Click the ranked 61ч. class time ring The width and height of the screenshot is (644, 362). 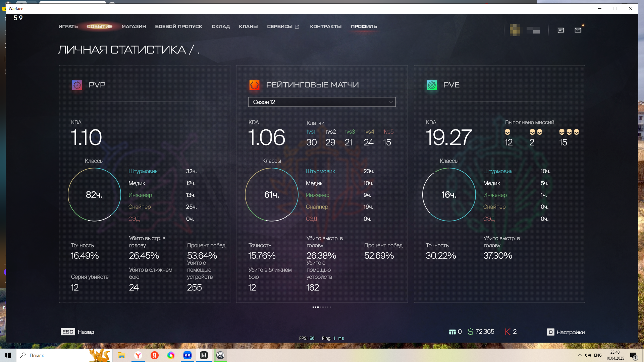[x=272, y=194]
